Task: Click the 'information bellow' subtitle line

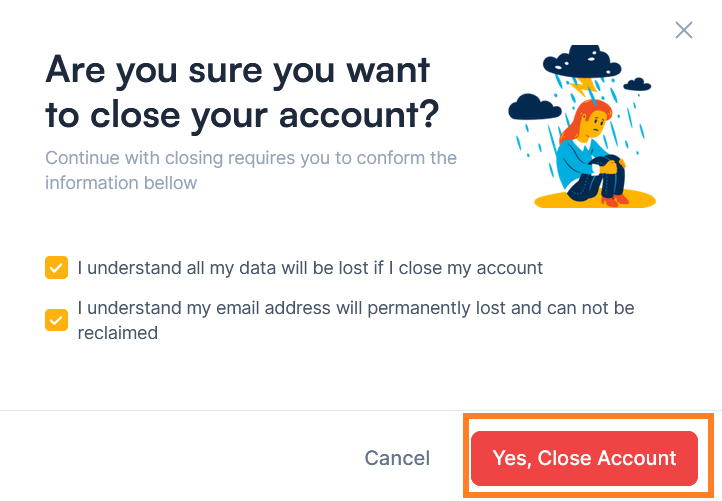Action: point(121,183)
